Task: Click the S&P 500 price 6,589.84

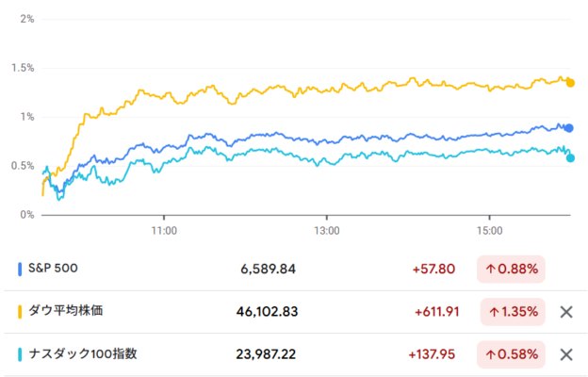Action: tap(268, 269)
